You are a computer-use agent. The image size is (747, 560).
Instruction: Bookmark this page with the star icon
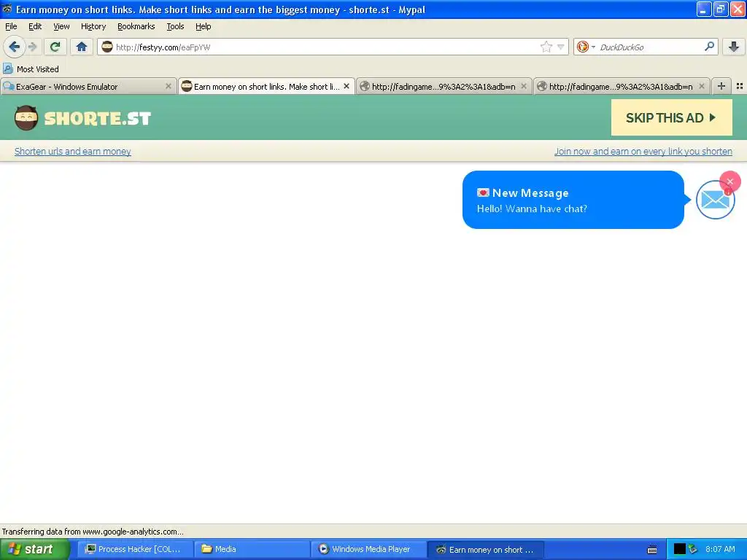546,47
